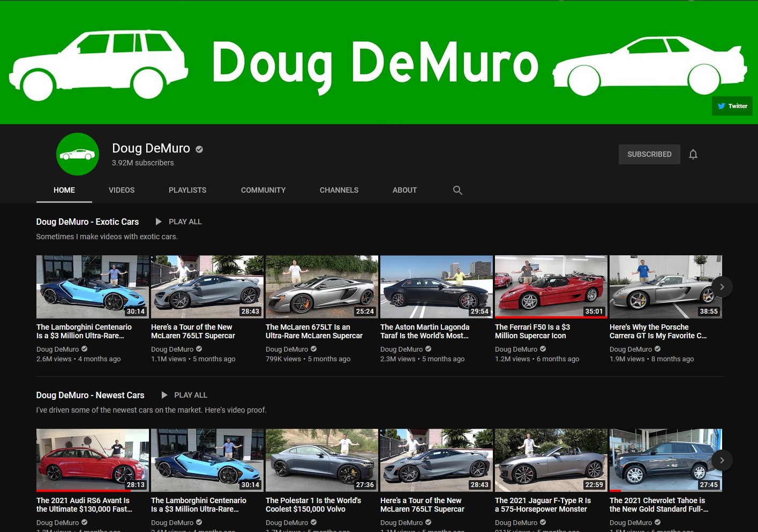Click 'Sometimes I make videos with exotic cars.' description
The height and width of the screenshot is (532, 758).
pyautogui.click(x=107, y=237)
